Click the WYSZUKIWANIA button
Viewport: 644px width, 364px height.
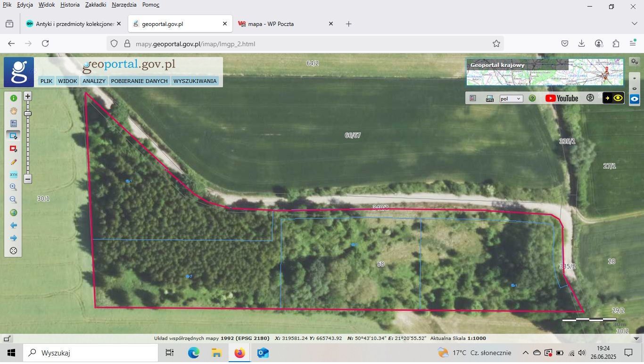click(195, 81)
